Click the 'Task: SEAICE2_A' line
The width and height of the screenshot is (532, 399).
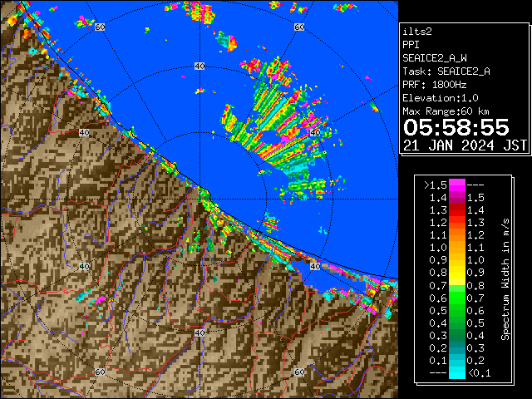(x=446, y=71)
